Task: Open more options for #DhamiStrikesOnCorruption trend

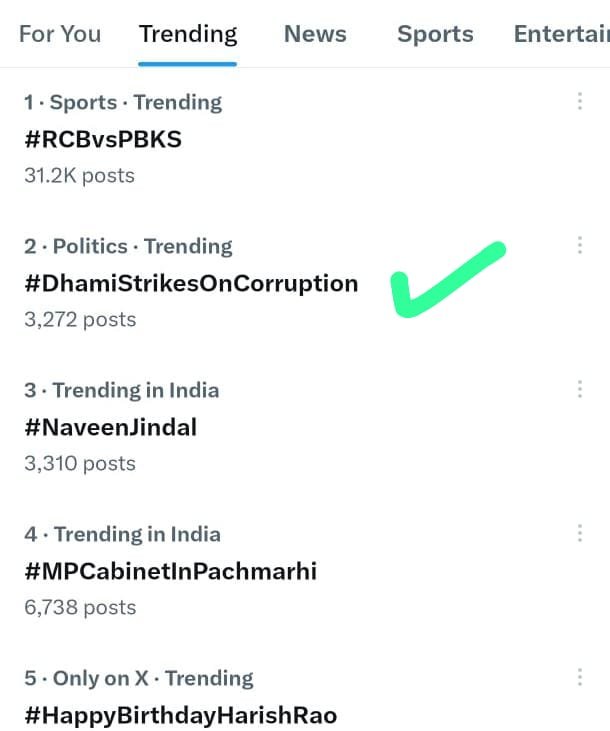Action: [x=580, y=246]
